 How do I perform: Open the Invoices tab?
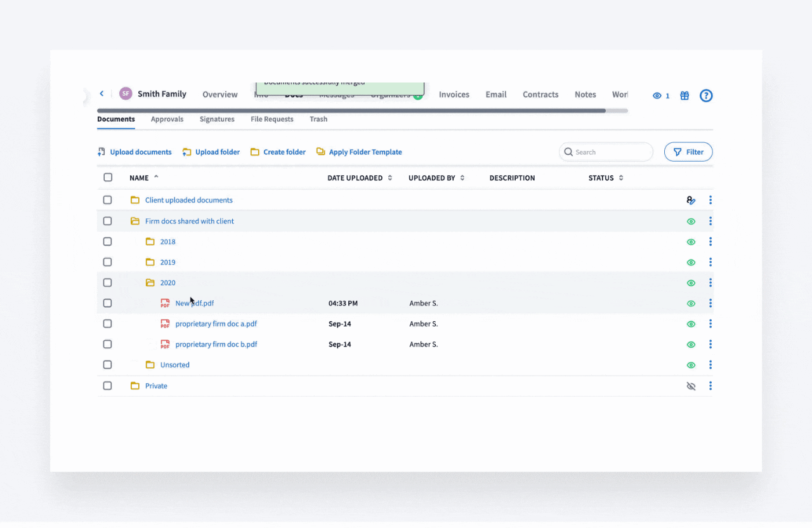(454, 95)
